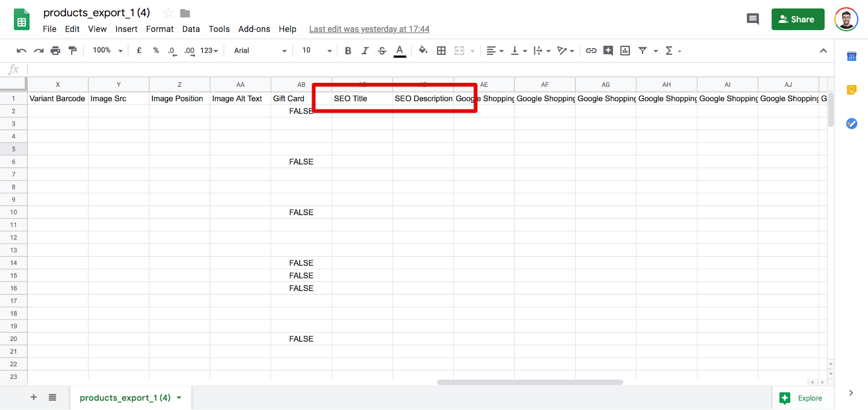Open the text color picker

tap(399, 51)
